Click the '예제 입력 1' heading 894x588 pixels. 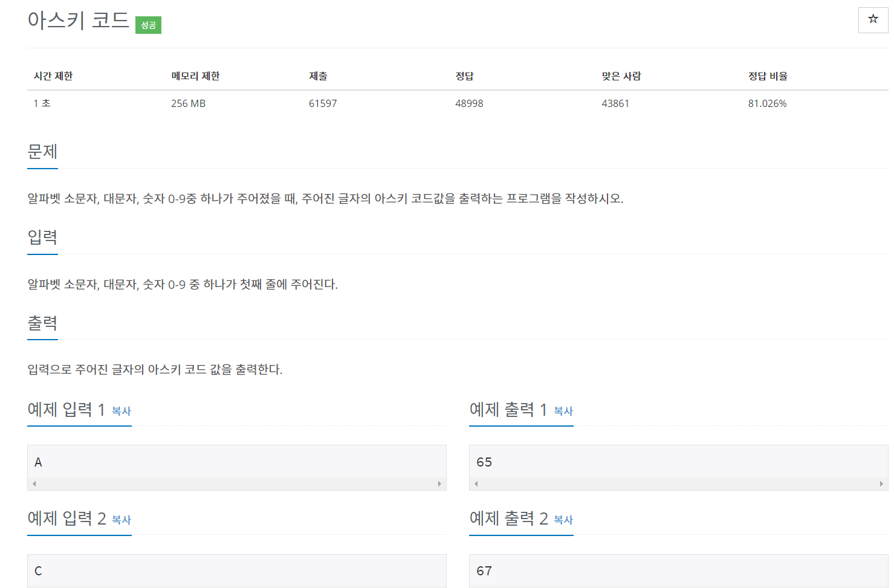pos(66,410)
